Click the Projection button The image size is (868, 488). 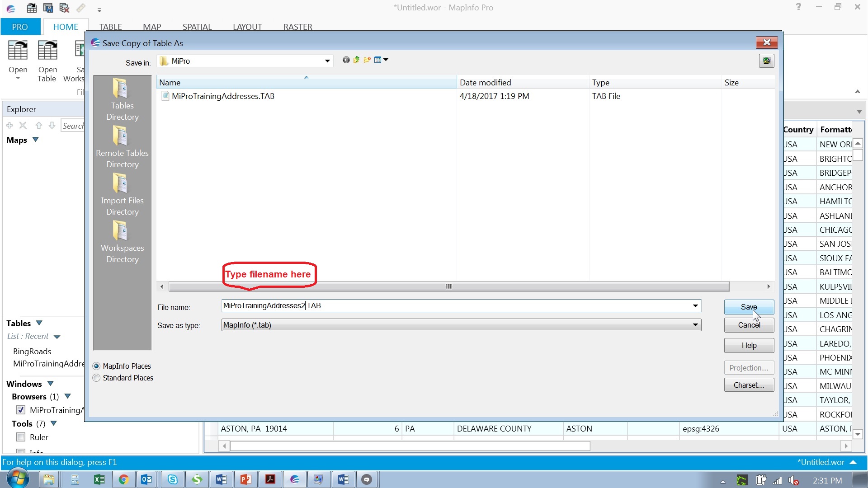pos(749,367)
